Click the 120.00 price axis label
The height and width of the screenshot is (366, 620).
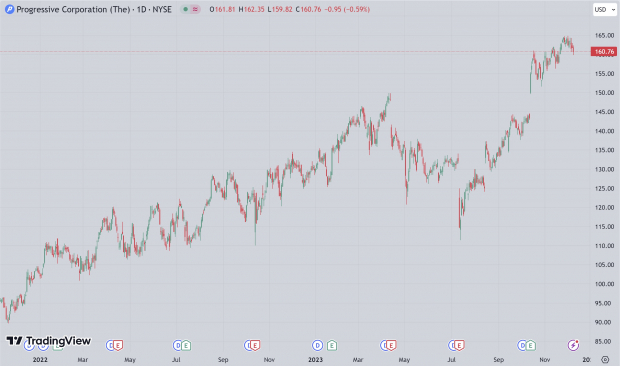pos(605,207)
